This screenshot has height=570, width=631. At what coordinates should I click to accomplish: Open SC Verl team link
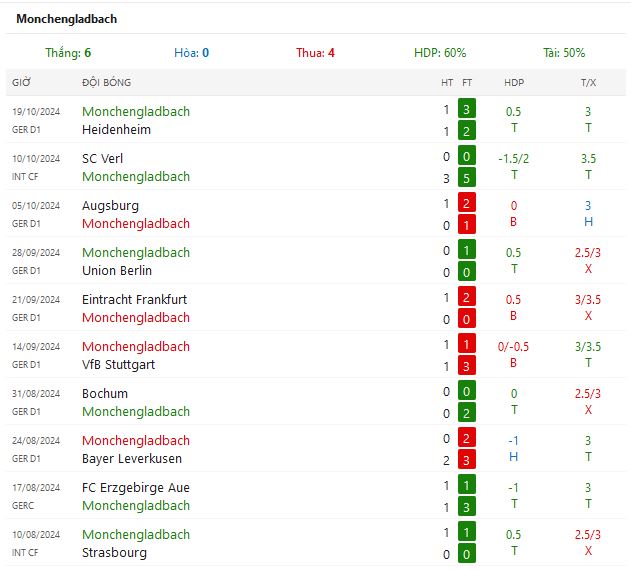click(x=103, y=159)
